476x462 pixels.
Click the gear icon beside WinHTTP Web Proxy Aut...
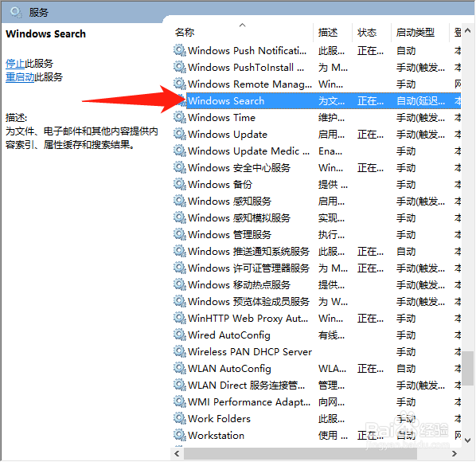point(179,318)
